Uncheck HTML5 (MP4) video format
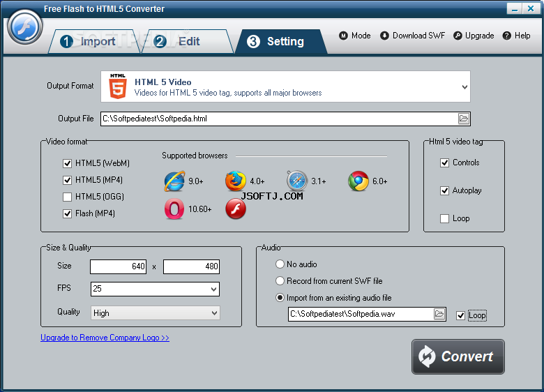The height and width of the screenshot is (392, 544). coord(68,180)
